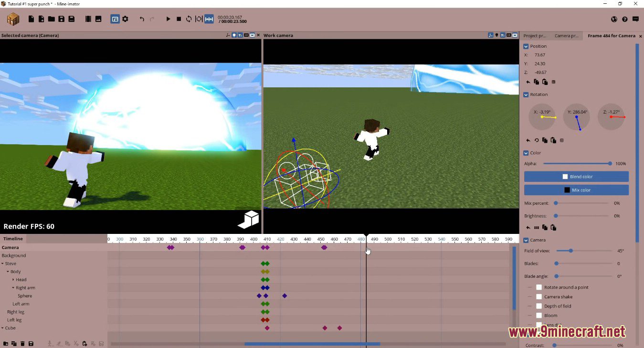Reset Position values with the arrow icon
The width and height of the screenshot is (644, 348).
click(x=528, y=82)
